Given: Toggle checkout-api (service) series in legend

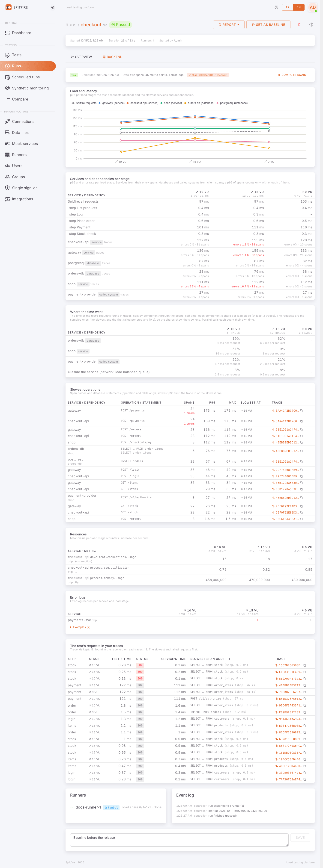Looking at the screenshot, I should 142,103.
